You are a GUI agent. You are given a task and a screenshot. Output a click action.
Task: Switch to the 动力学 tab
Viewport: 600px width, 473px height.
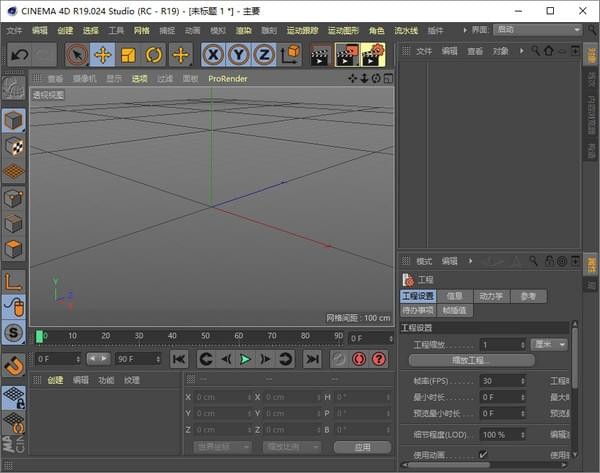490,296
